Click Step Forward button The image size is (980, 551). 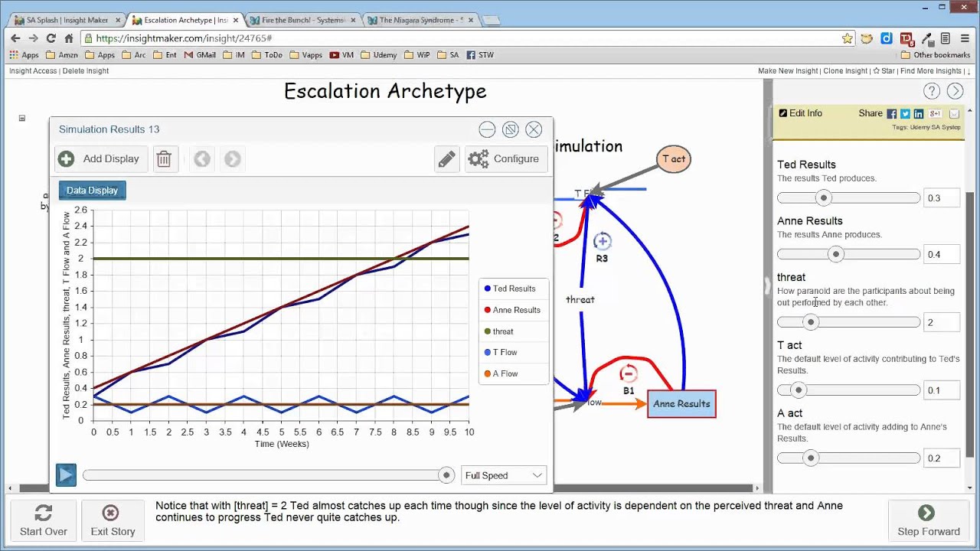(x=929, y=521)
